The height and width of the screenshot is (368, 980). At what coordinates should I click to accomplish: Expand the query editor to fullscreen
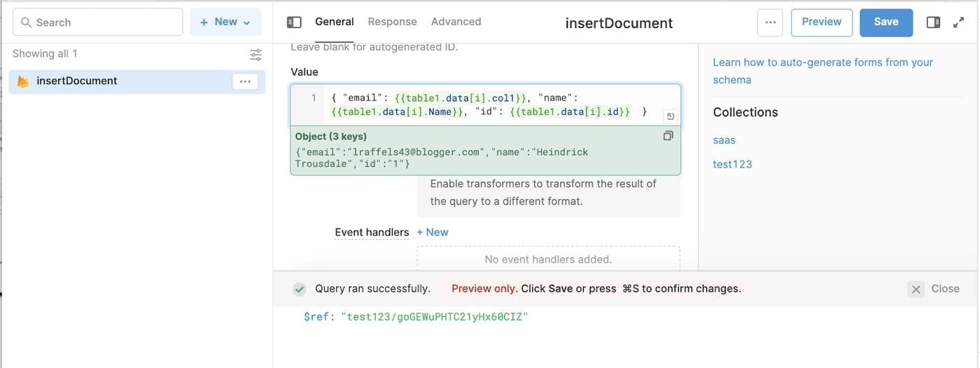(959, 22)
